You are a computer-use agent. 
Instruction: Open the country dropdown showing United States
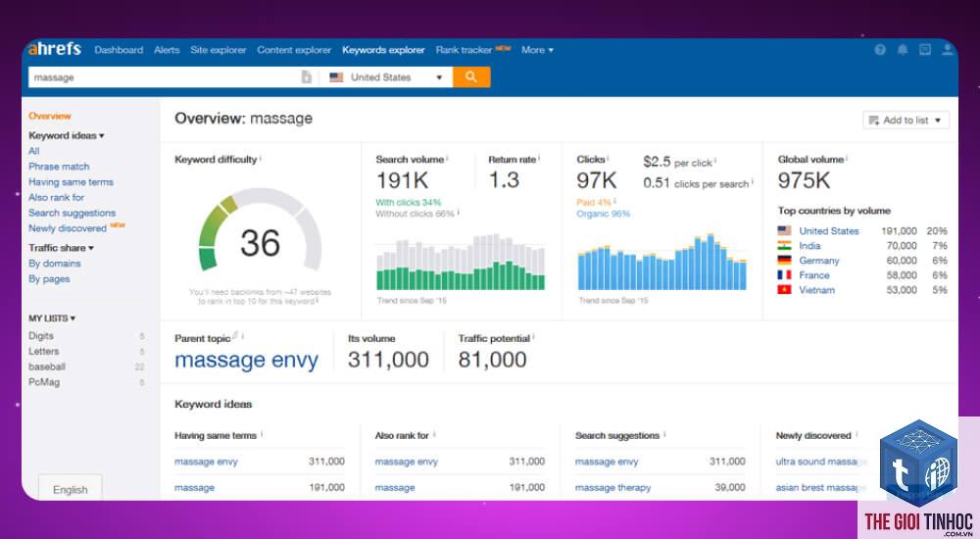pyautogui.click(x=386, y=76)
